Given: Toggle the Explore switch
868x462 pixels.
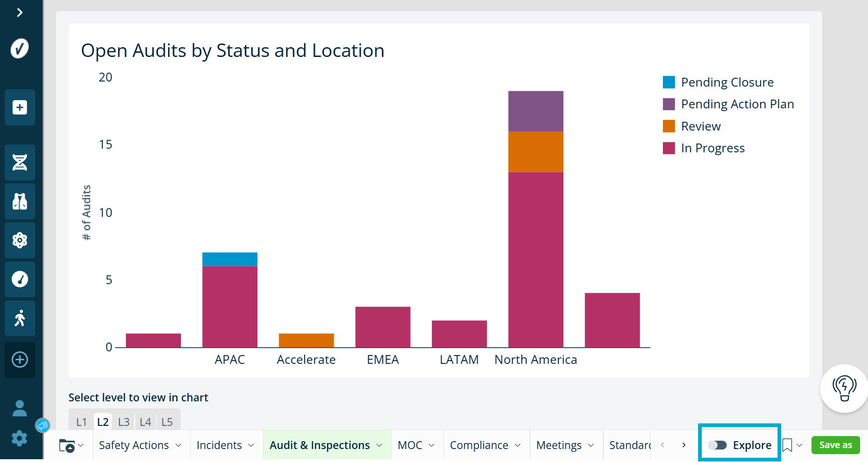Looking at the screenshot, I should [x=717, y=445].
